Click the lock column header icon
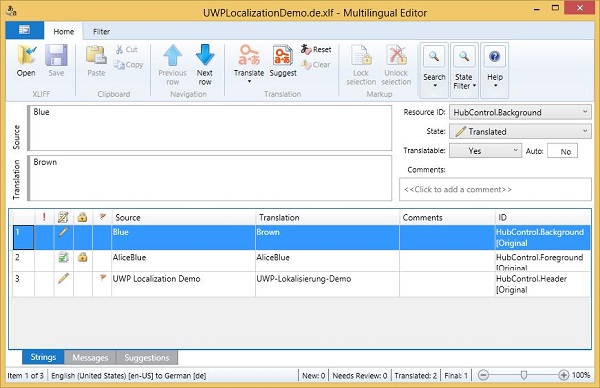This screenshot has height=388, width=600. (82, 217)
